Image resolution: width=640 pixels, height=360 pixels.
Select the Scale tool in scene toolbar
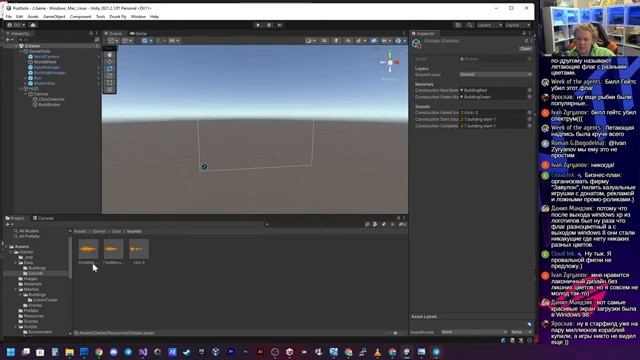click(x=109, y=76)
